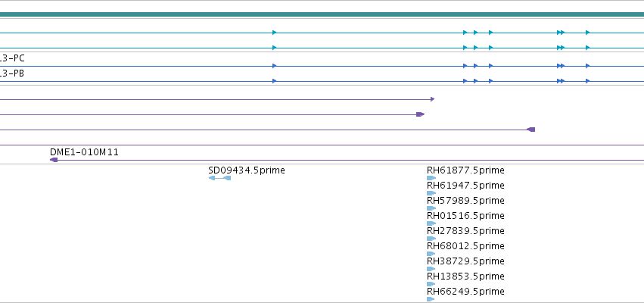Click the 13-PC transcript label
The image size is (644, 303).
[x=12, y=58]
